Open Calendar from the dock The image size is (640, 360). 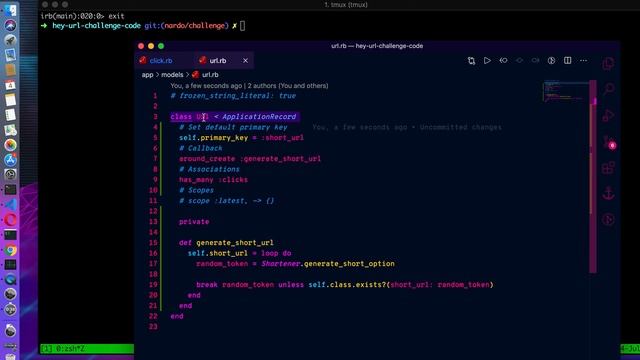point(10,85)
